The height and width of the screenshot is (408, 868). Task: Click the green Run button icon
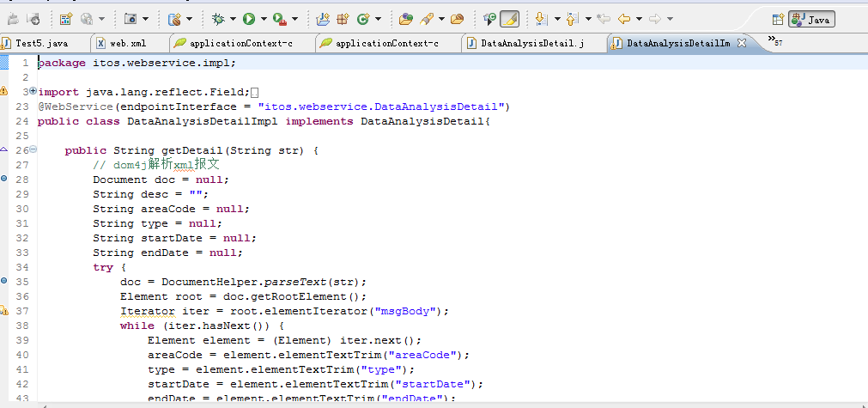click(x=248, y=18)
